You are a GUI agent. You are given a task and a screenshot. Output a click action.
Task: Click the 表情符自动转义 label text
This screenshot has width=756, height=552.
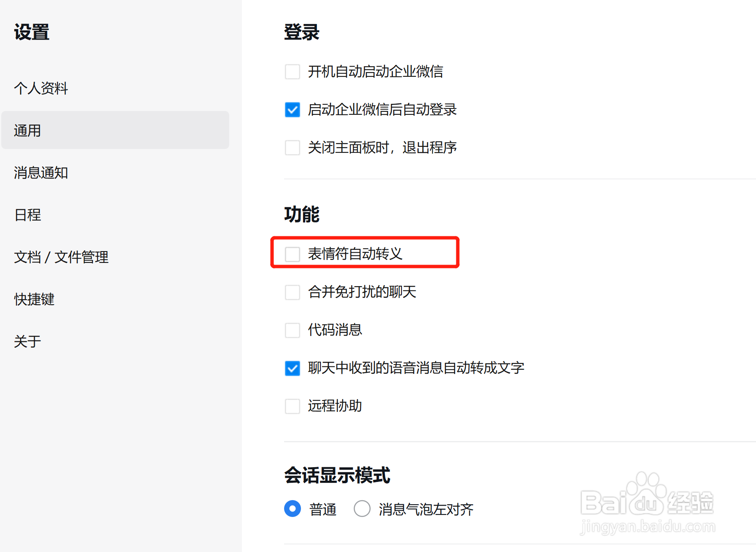click(x=355, y=254)
